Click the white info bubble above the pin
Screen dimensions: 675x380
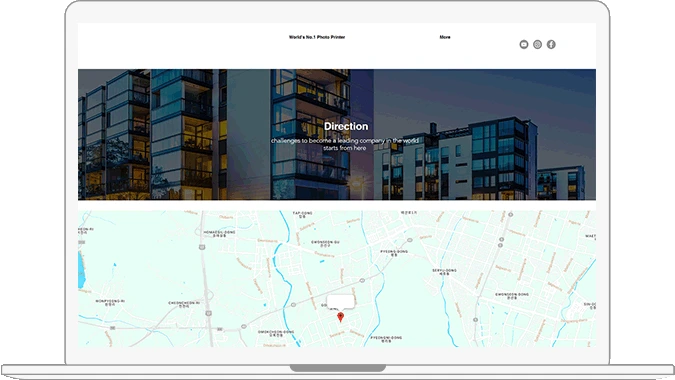pos(341,302)
